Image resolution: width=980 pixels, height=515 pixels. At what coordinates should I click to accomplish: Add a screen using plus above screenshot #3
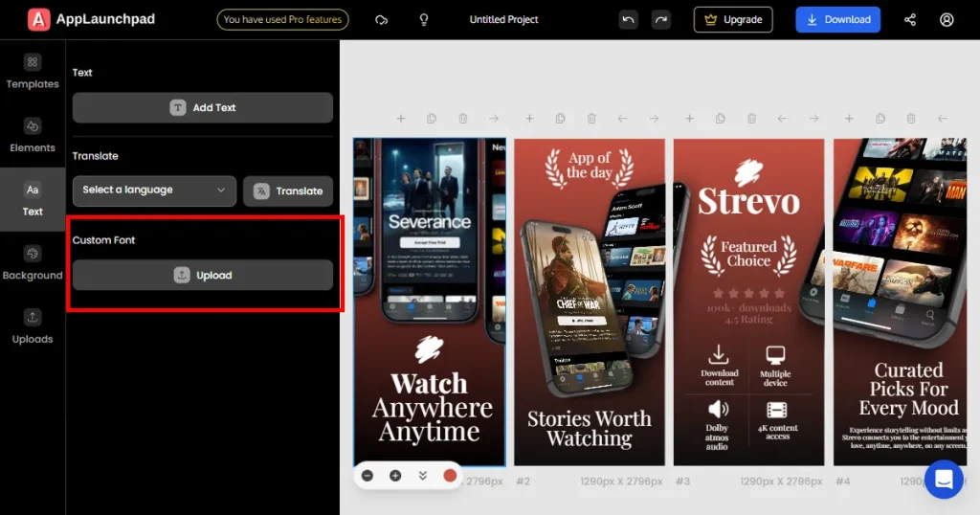[x=688, y=119]
